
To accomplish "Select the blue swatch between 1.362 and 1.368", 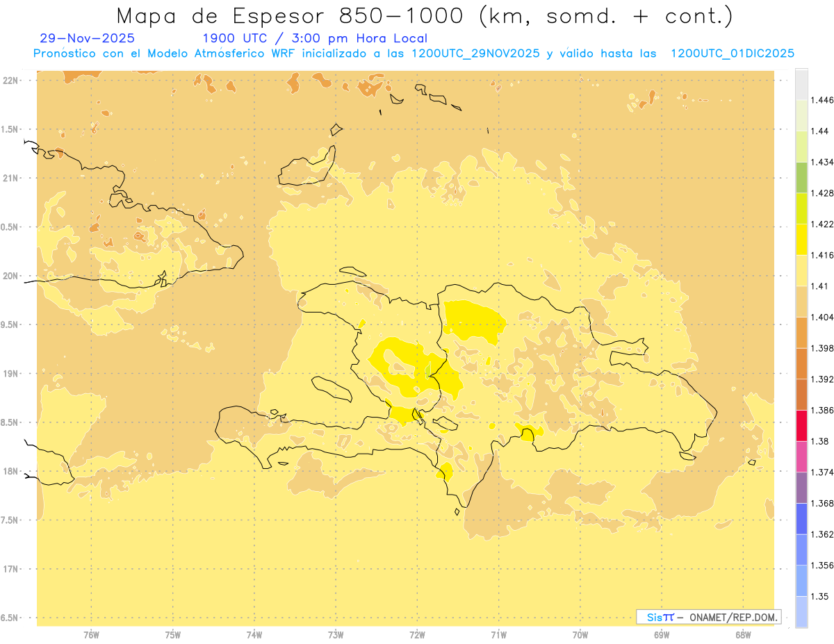I will coord(801,519).
